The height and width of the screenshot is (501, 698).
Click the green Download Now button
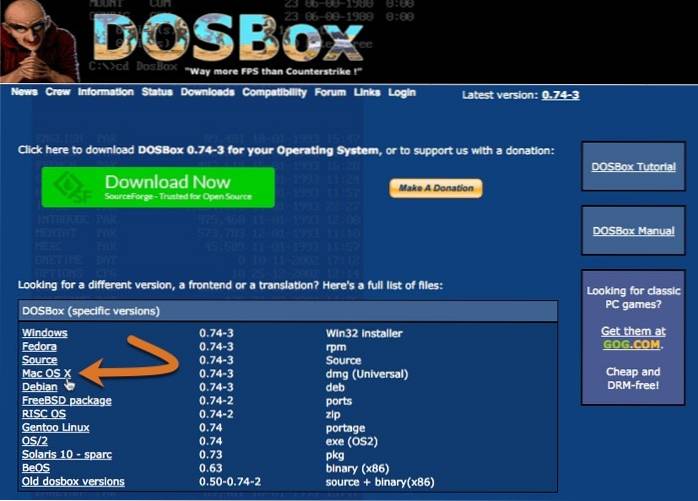pos(158,187)
